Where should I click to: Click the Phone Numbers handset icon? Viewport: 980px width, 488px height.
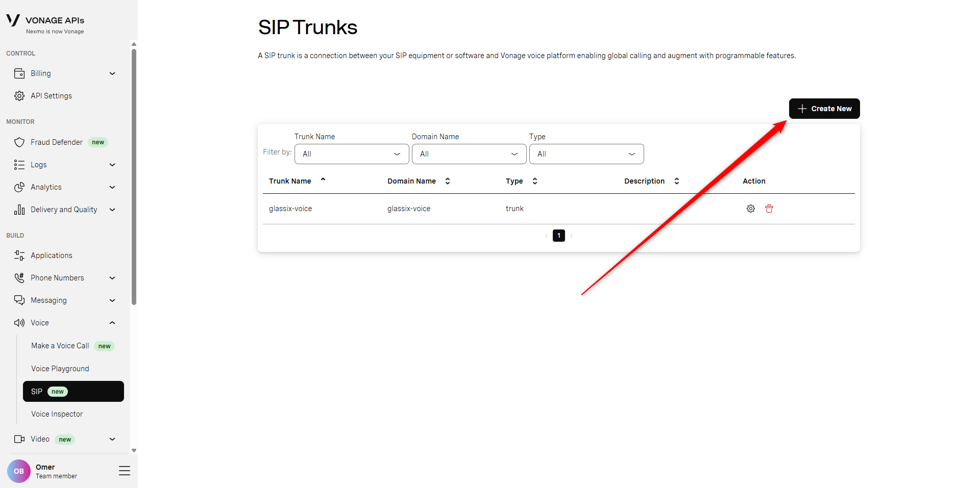point(19,278)
